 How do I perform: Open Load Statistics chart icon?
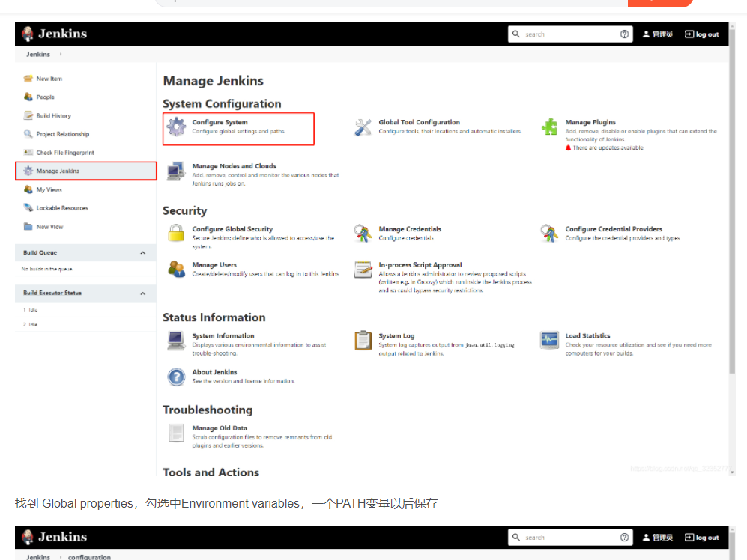coord(550,341)
